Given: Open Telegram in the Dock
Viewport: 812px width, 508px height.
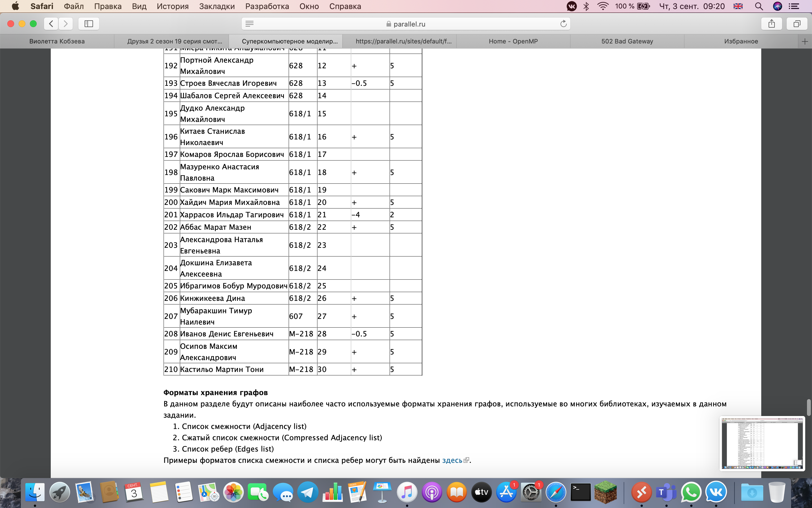Looking at the screenshot, I should coord(308,492).
